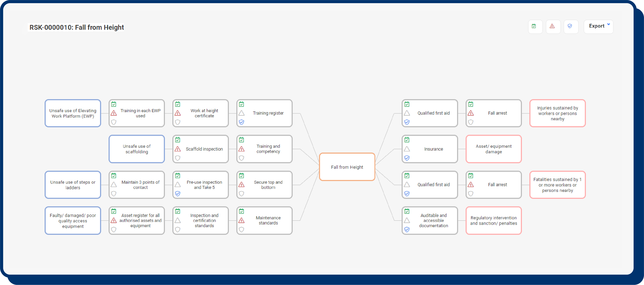The height and width of the screenshot is (285, 644).
Task: Click blue shield icon on Insurance control
Action: [407, 158]
